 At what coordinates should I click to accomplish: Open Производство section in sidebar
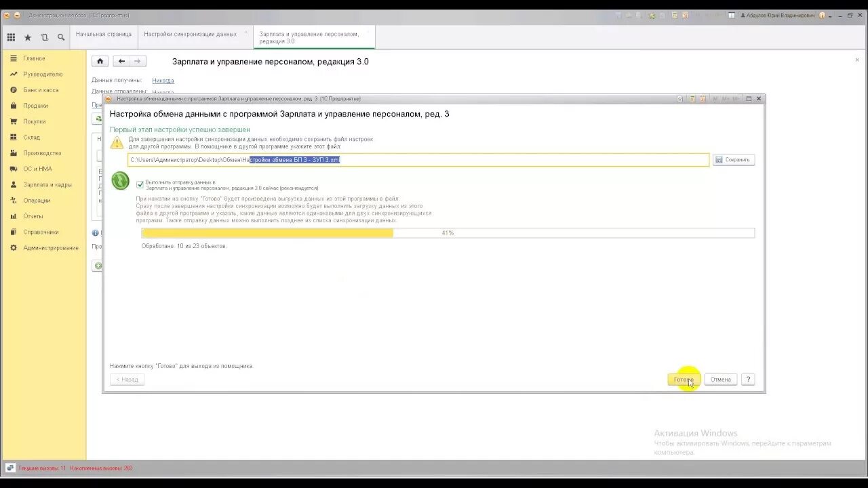coord(42,153)
